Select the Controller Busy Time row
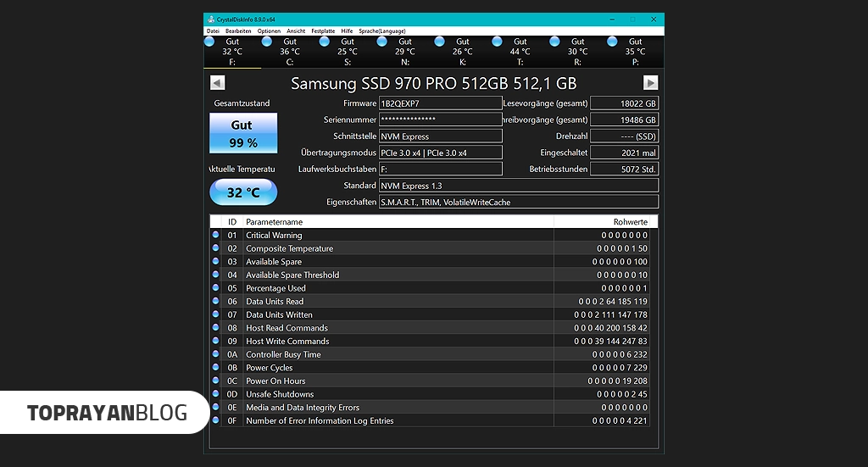Image resolution: width=868 pixels, height=467 pixels. coord(429,354)
